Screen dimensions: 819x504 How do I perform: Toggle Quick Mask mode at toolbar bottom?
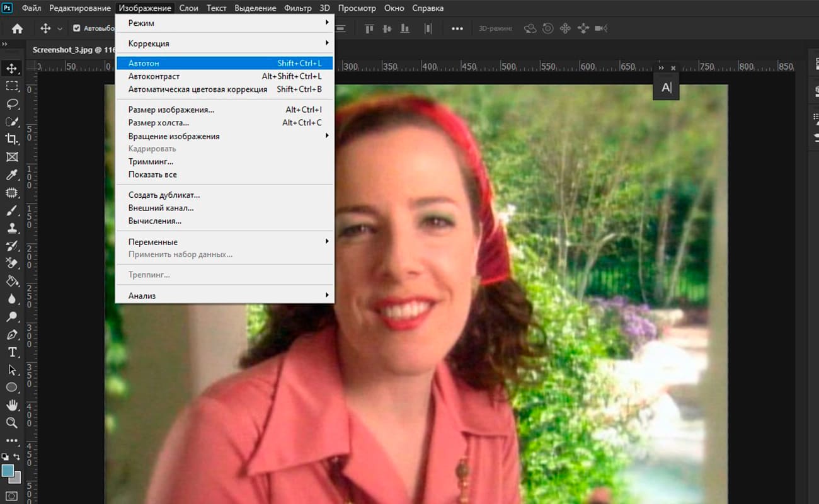[12, 496]
